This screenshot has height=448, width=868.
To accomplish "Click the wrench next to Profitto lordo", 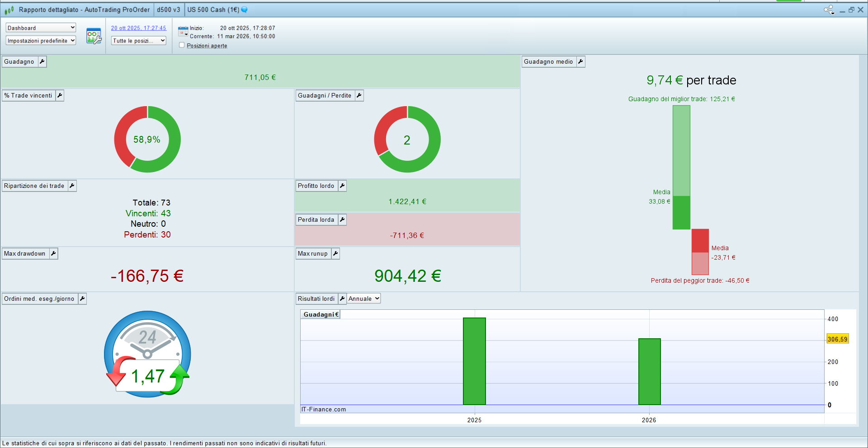I will coord(342,186).
